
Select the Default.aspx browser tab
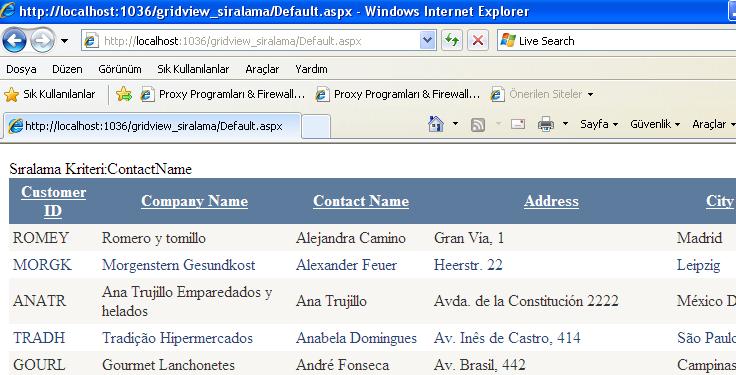coord(152,126)
